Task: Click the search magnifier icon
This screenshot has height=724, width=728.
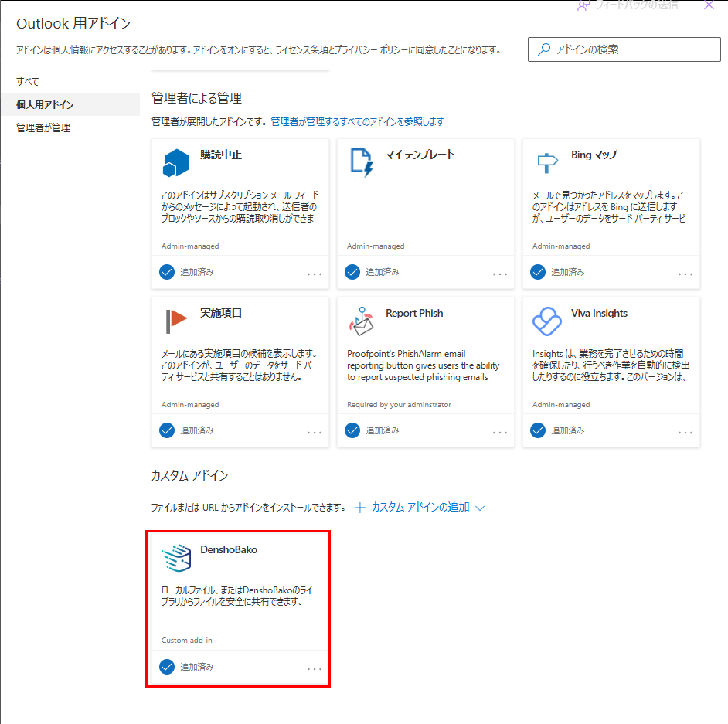Action: click(x=543, y=49)
